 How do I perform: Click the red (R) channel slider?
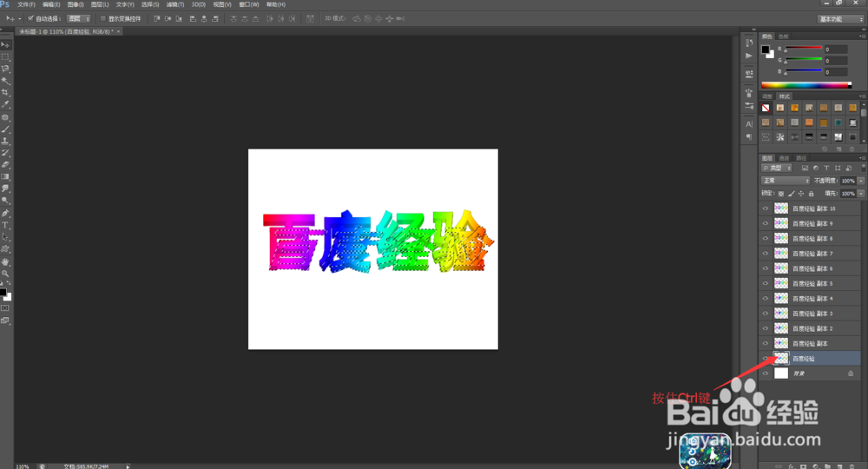[803, 49]
